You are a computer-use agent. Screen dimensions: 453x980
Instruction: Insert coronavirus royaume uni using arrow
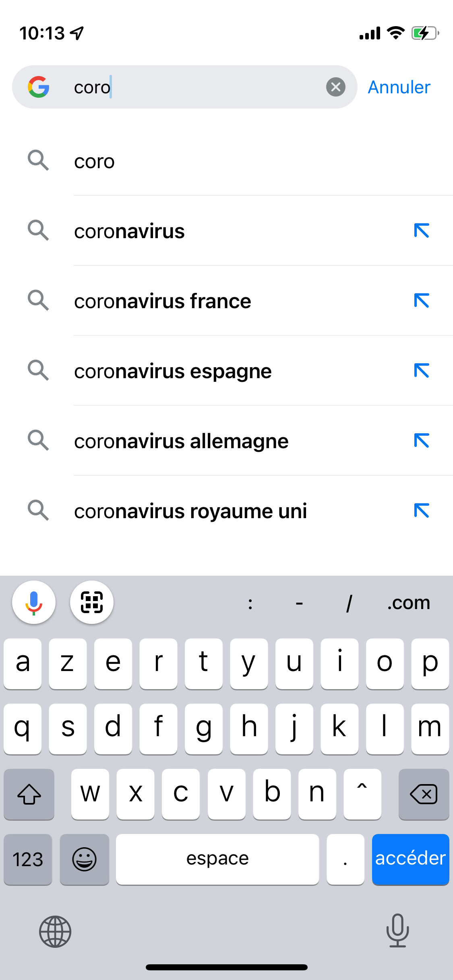422,511
